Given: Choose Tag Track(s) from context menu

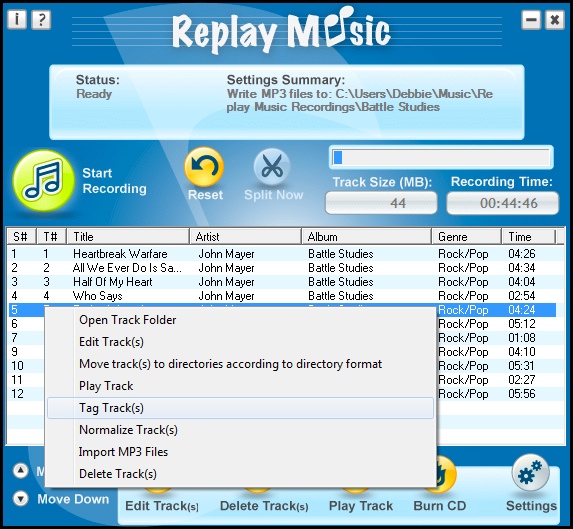Looking at the screenshot, I should 240,408.
